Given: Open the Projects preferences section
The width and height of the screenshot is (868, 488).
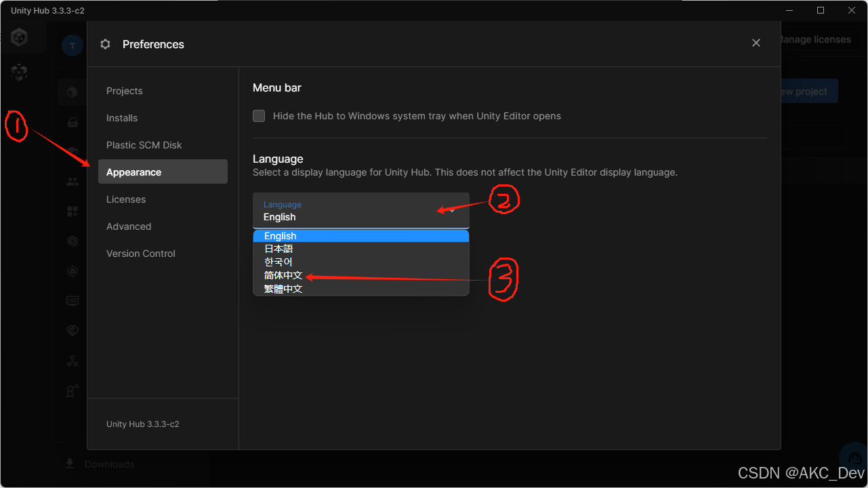Looking at the screenshot, I should pos(163,91).
